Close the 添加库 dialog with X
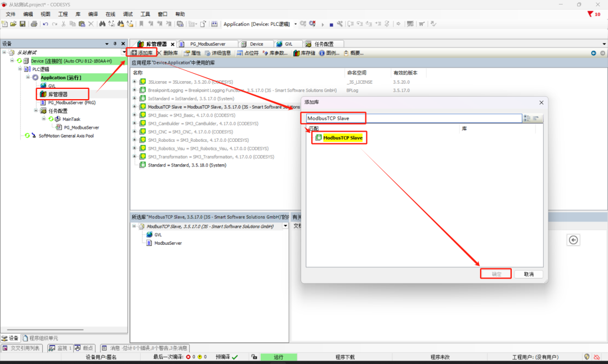 point(542,102)
